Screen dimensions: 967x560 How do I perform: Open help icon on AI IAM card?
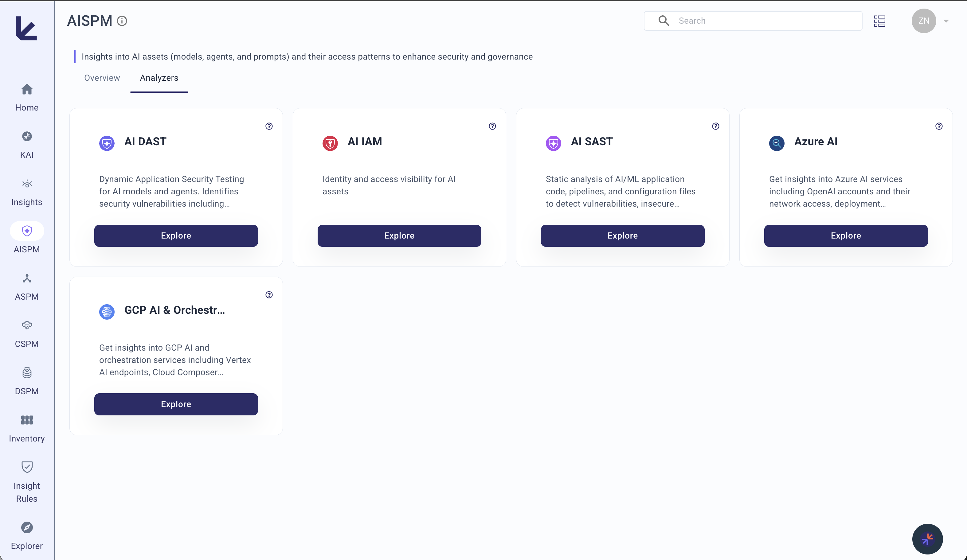tap(492, 126)
